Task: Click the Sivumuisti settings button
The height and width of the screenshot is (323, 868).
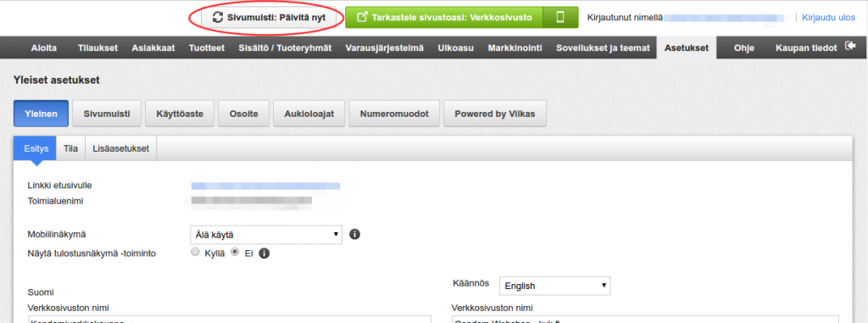Action: click(107, 114)
